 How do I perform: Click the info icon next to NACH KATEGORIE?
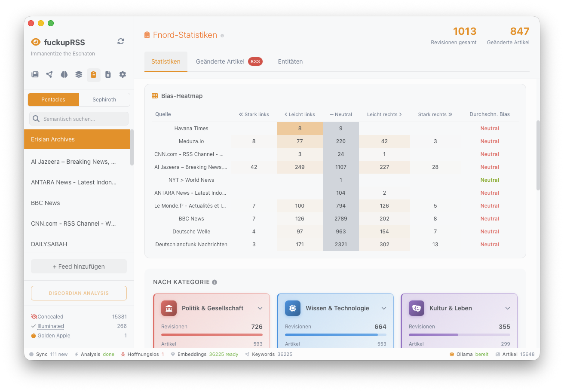point(215,282)
